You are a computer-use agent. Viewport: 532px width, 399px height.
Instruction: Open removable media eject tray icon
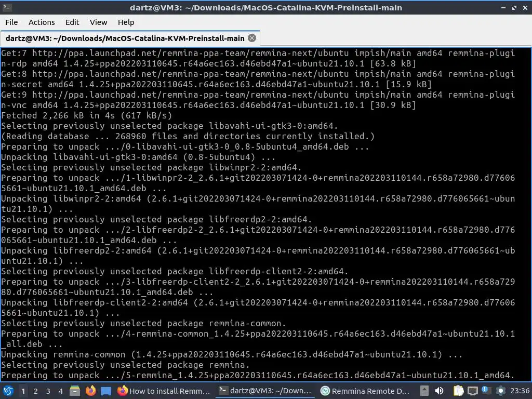pos(424,391)
